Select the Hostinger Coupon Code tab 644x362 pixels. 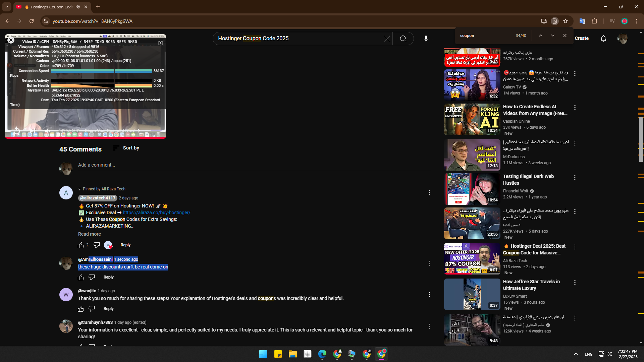coord(52,7)
